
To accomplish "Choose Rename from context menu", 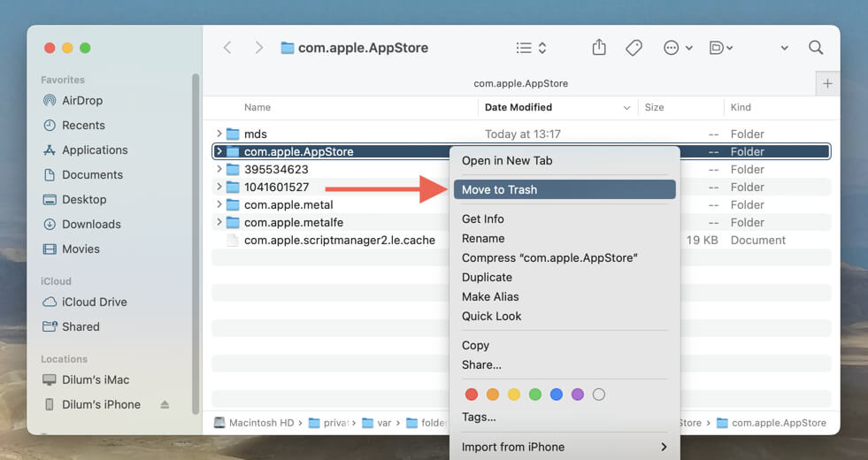I will (x=565, y=238).
